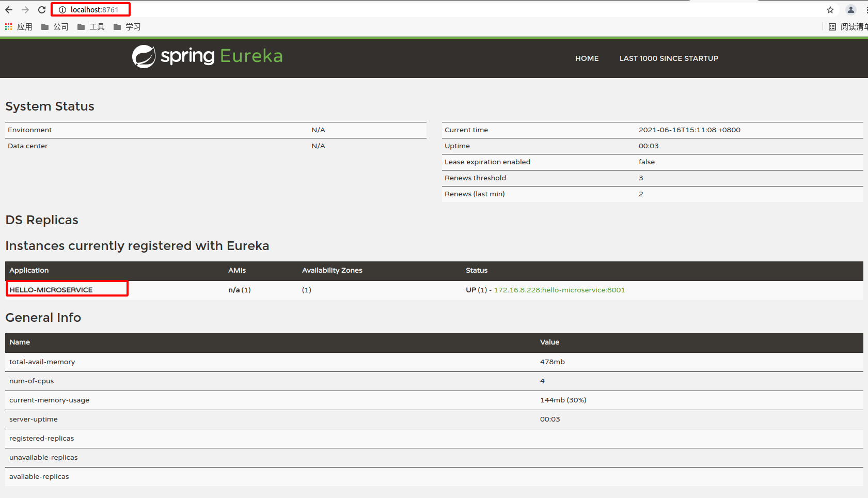This screenshot has width=868, height=498.
Task: Open the apps grid icon in the bookmarks bar
Action: 9,26
